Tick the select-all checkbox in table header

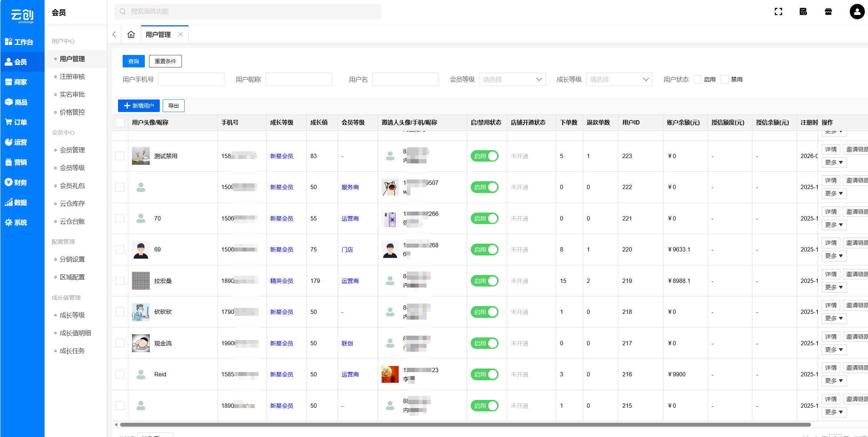click(120, 122)
